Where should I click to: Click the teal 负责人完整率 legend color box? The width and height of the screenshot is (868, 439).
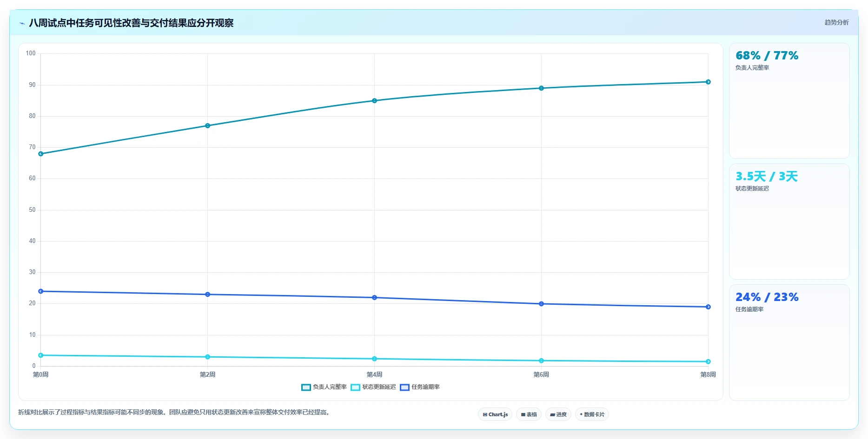306,387
